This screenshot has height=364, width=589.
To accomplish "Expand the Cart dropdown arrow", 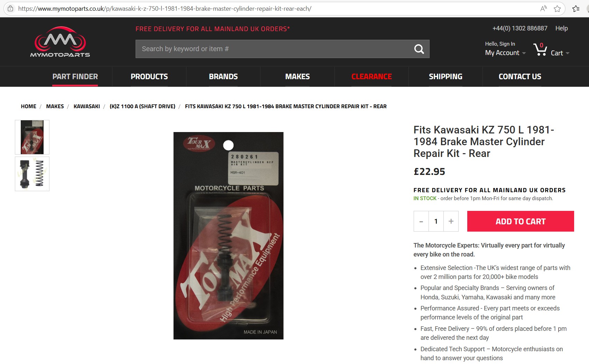I will (x=568, y=53).
